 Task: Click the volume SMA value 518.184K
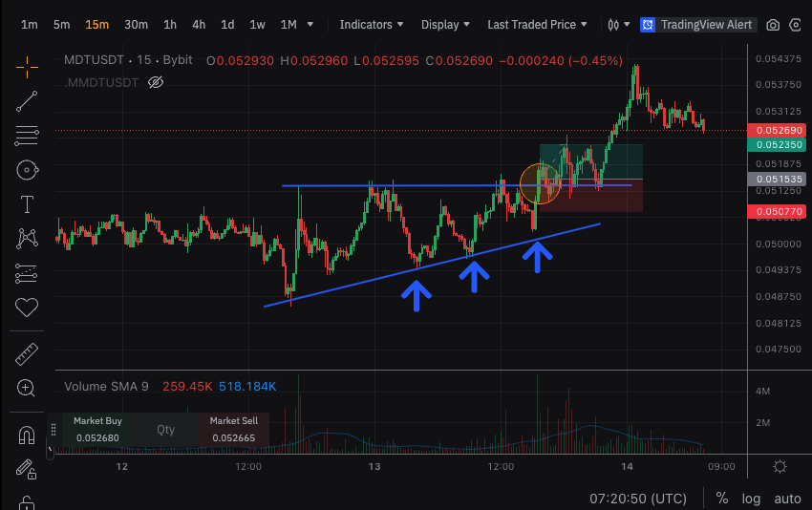pyautogui.click(x=247, y=387)
